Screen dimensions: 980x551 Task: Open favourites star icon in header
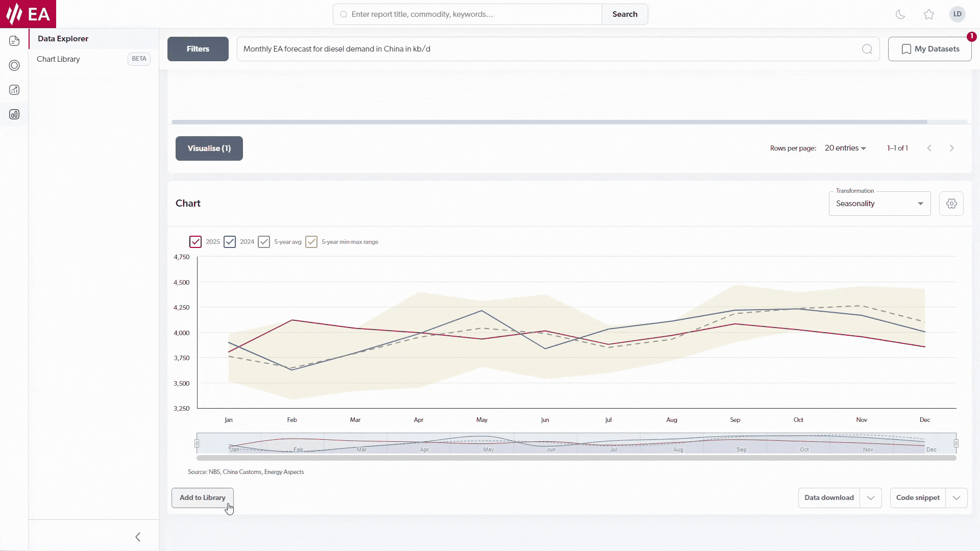[929, 14]
